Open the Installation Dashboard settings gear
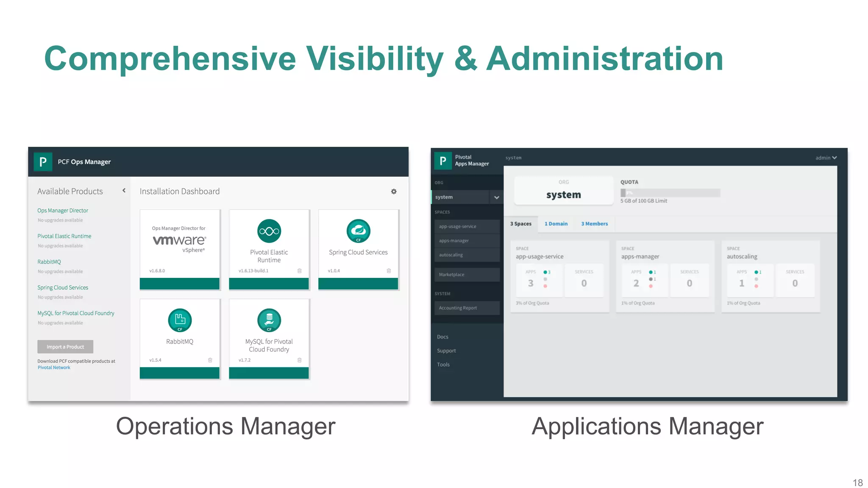 click(x=394, y=191)
